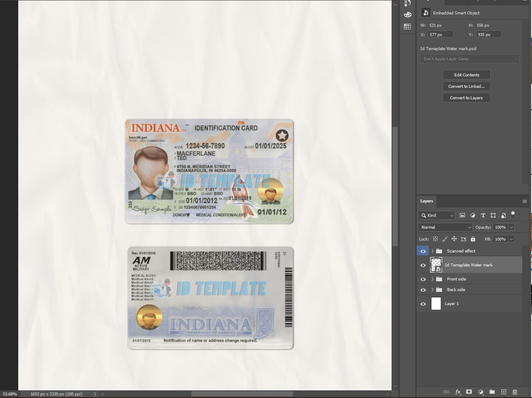
Task: Select the Layer 1 name
Action: click(452, 304)
